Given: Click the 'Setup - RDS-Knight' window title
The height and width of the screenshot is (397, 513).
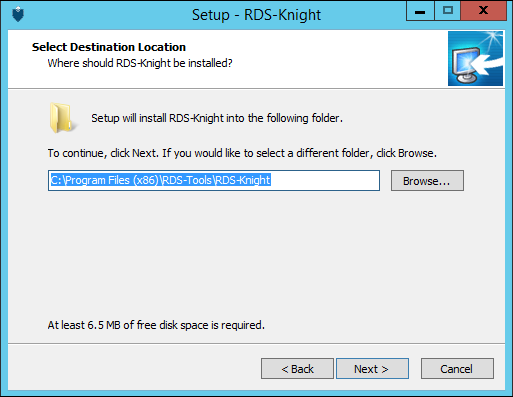Looking at the screenshot, I should click(256, 15).
